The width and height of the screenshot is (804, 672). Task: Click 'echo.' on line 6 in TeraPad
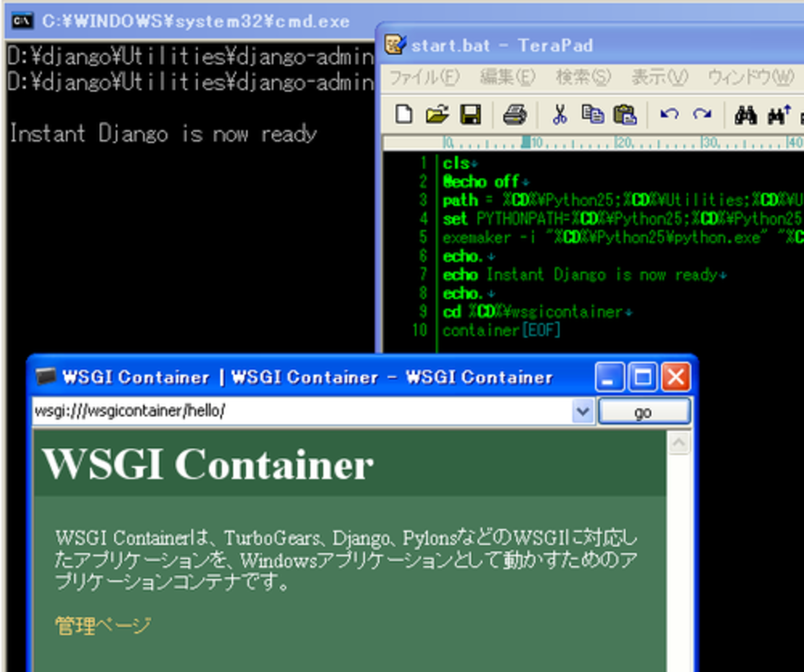pyautogui.click(x=463, y=256)
